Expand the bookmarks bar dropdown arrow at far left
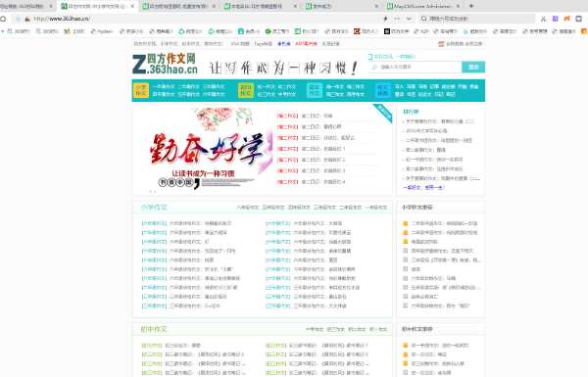The image size is (588, 377). 3,31
